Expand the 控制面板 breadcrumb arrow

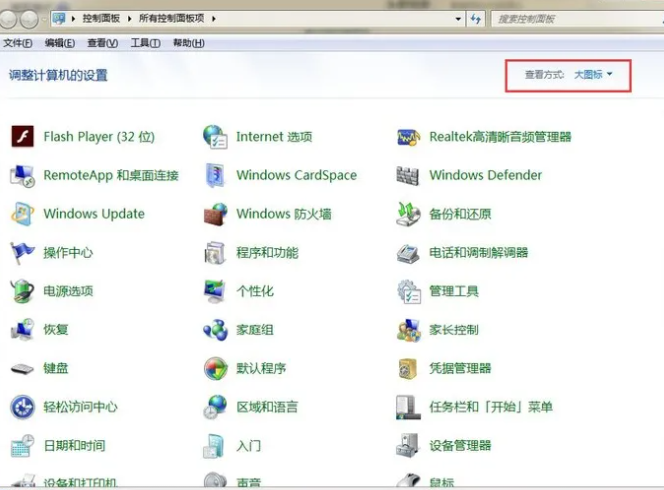131,18
